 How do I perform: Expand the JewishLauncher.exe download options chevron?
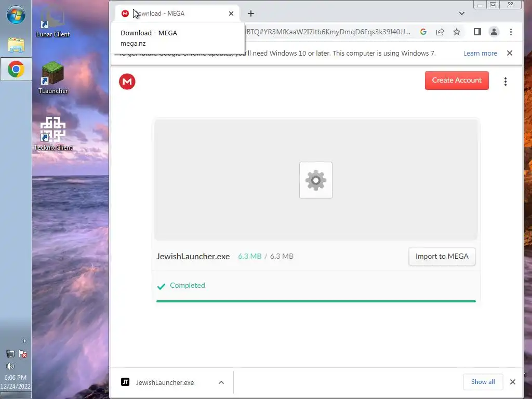(221, 382)
